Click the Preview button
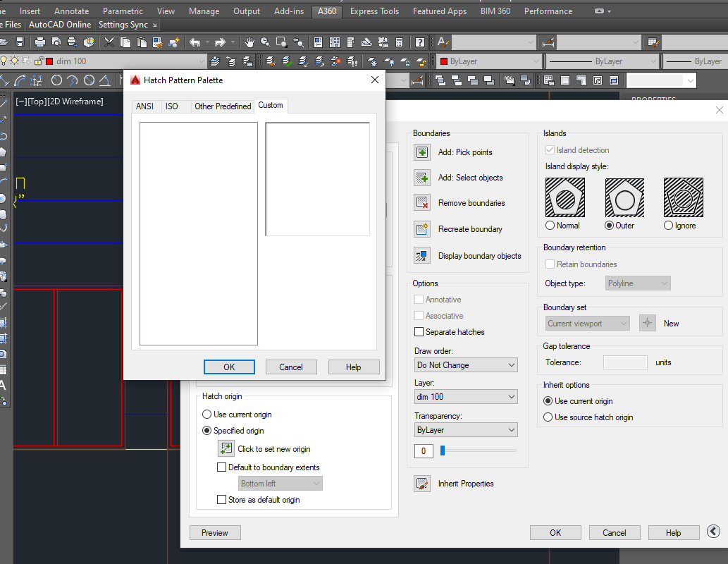The width and height of the screenshot is (728, 564). point(215,533)
